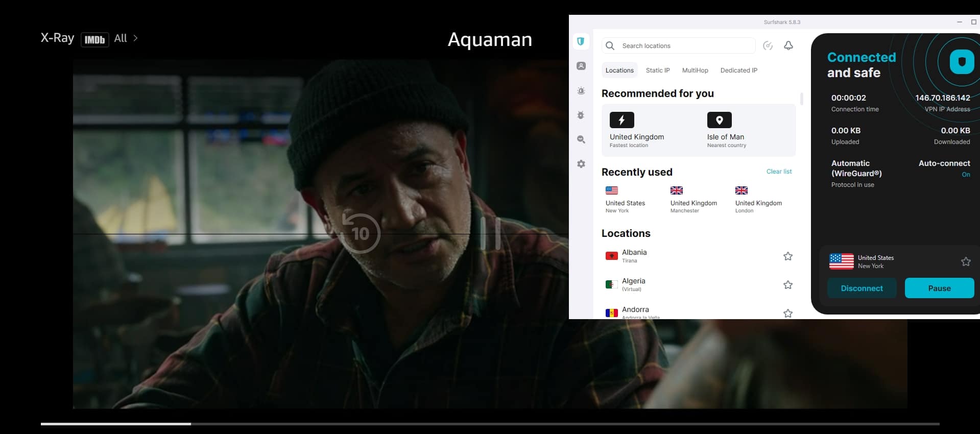Pause the Aquaman video
Image resolution: width=980 pixels, height=434 pixels.
pos(490,233)
